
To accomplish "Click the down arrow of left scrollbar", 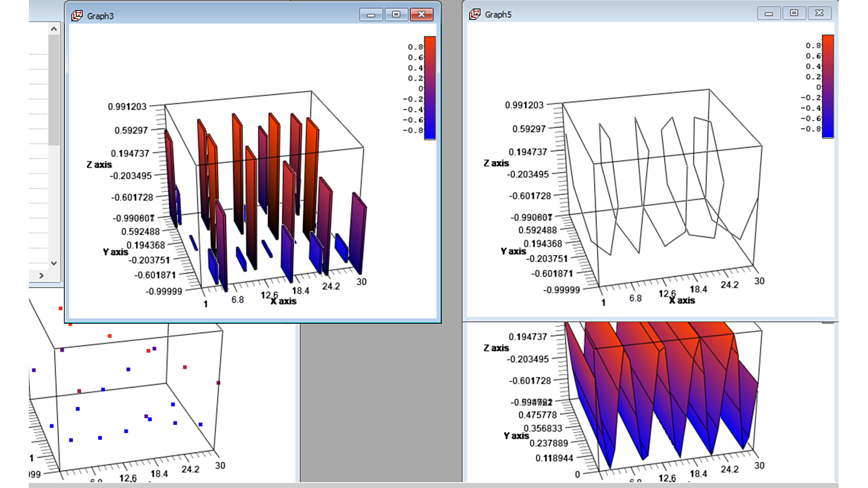I will [x=54, y=263].
